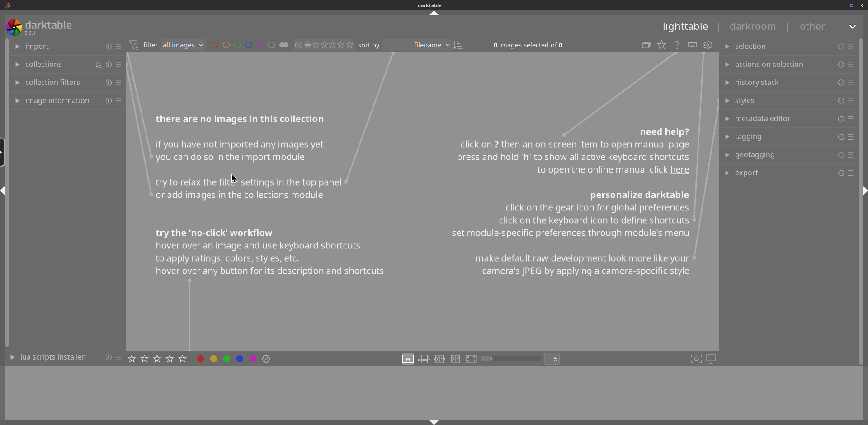Toggle blue color label filter circle

[x=249, y=45]
